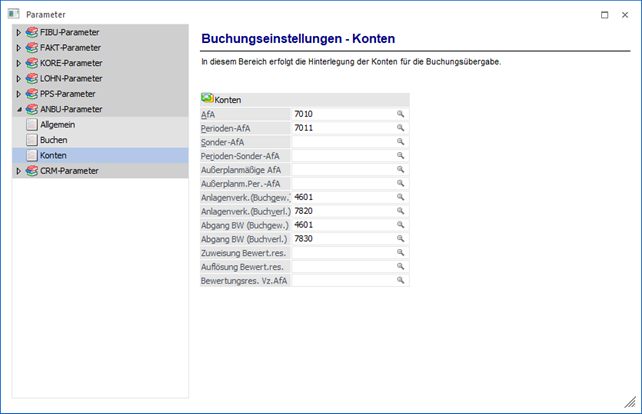
Task: Click magnifier for Zuweisung Bewert.res.
Action: [x=401, y=253]
